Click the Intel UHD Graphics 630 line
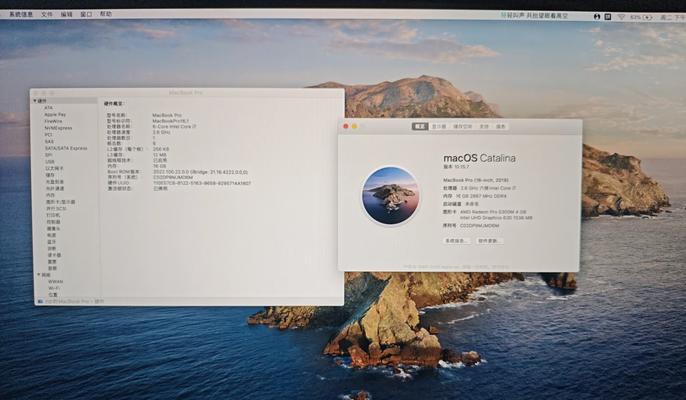The width and height of the screenshot is (686, 400). (x=496, y=218)
